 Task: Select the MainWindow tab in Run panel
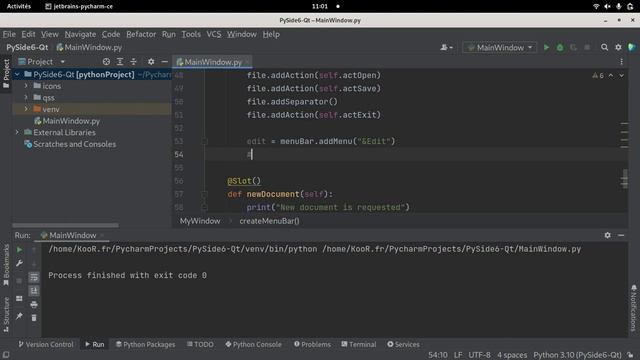coord(73,235)
